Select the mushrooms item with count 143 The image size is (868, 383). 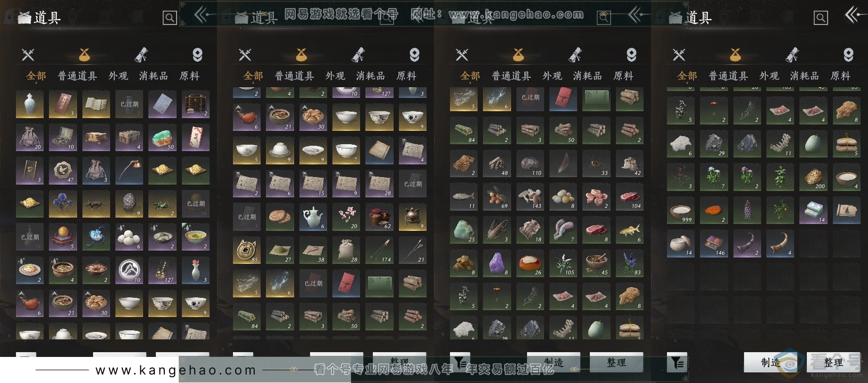[x=530, y=197]
